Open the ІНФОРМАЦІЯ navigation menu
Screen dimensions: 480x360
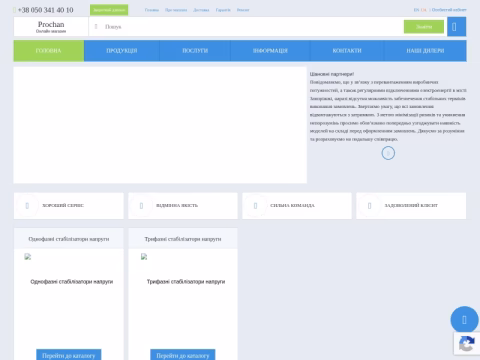point(270,51)
